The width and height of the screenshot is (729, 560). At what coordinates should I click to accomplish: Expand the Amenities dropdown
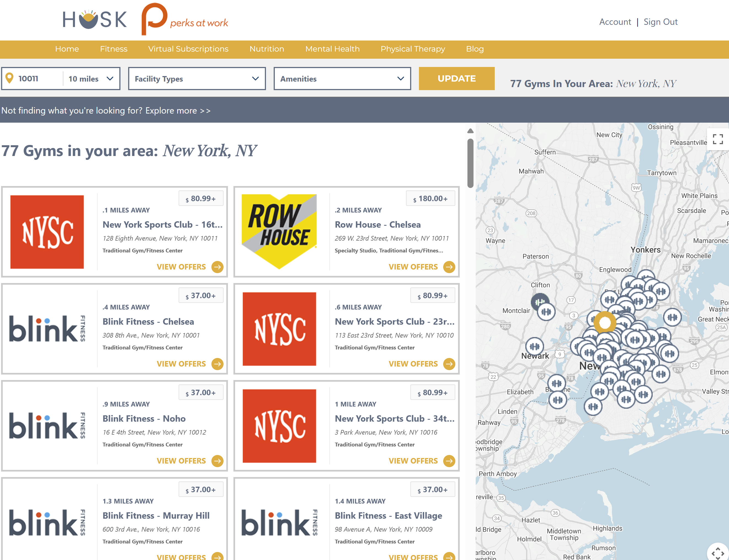(x=342, y=79)
